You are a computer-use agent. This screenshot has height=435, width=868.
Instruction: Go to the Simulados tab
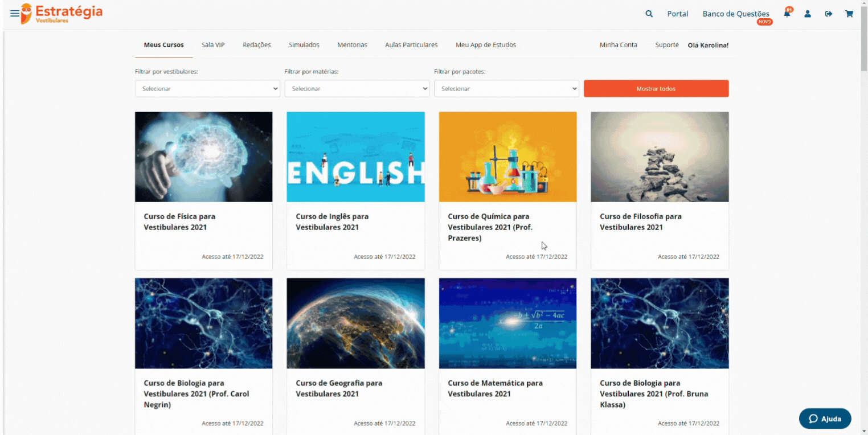(x=304, y=45)
